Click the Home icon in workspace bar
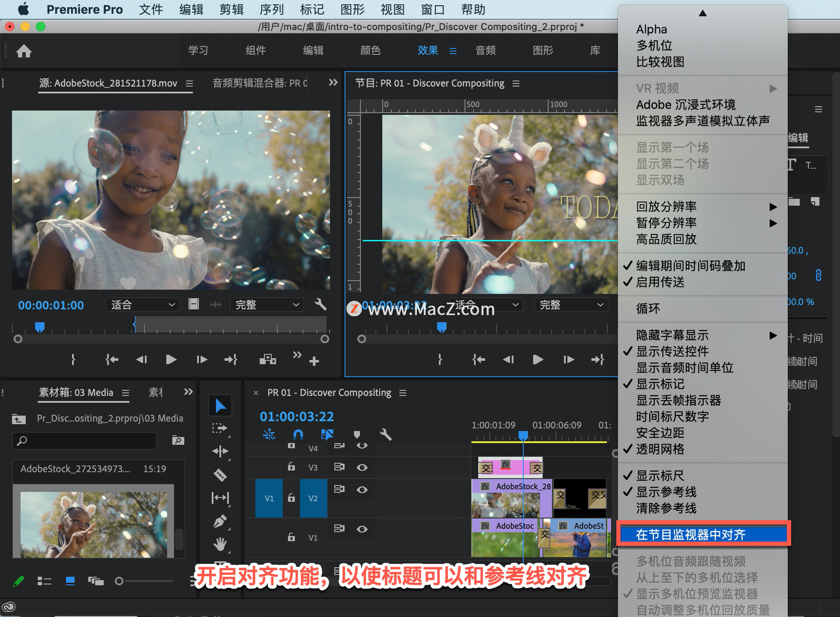Viewport: 840px width, 617px height. (x=24, y=51)
